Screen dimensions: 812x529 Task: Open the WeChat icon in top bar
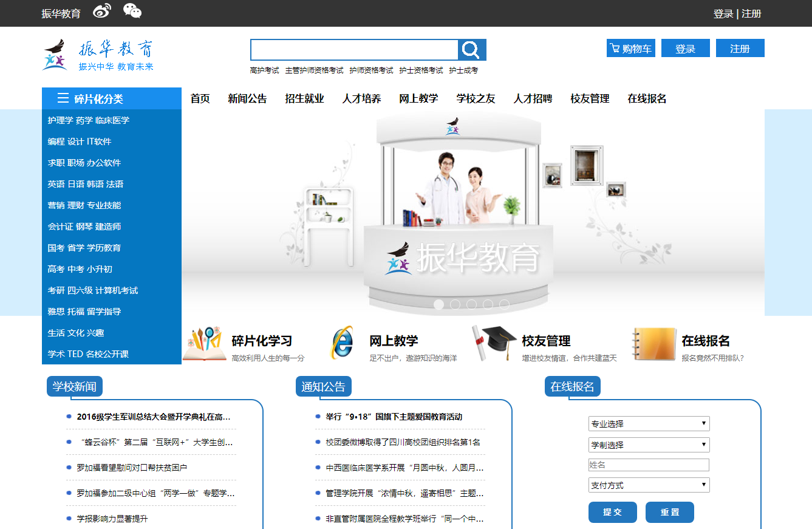(x=132, y=10)
